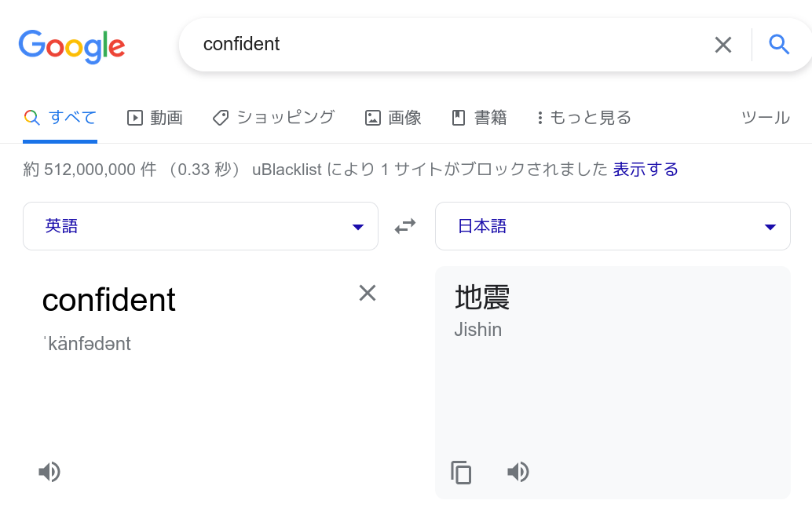Viewport: 812px width, 515px height.
Task: Click the translated text 地震
Action: (x=482, y=298)
